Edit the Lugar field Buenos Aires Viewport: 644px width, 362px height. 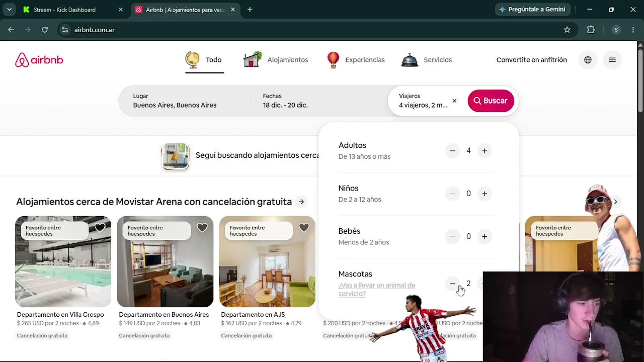click(184, 101)
